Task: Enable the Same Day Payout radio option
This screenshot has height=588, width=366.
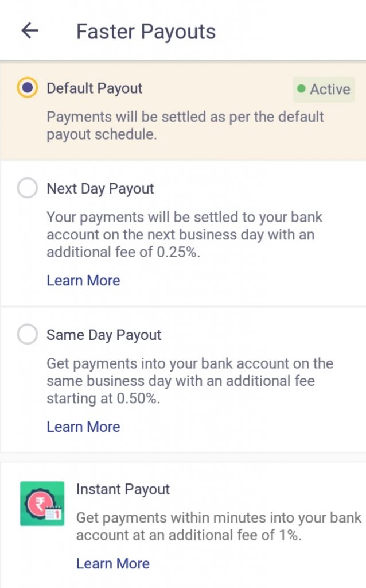Action: [x=27, y=335]
